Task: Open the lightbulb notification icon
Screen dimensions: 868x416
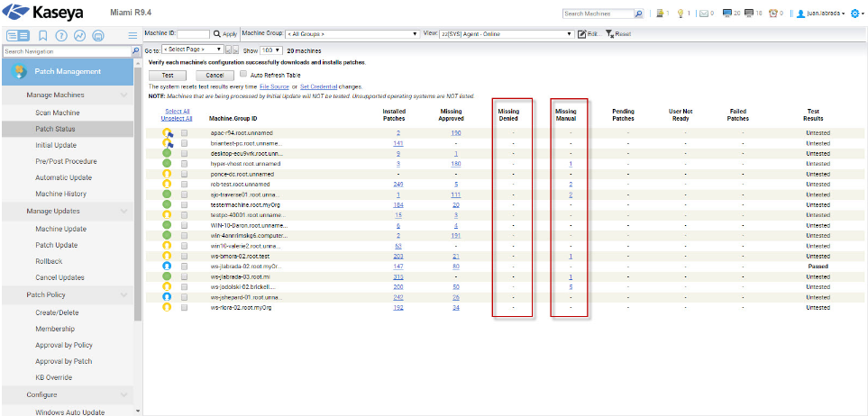Action: (681, 14)
